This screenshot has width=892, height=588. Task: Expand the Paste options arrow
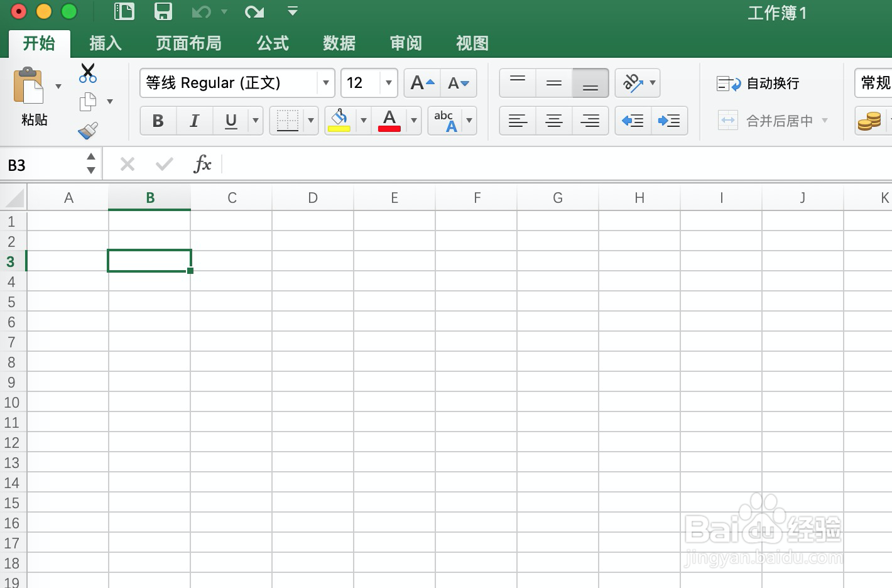coord(58,86)
